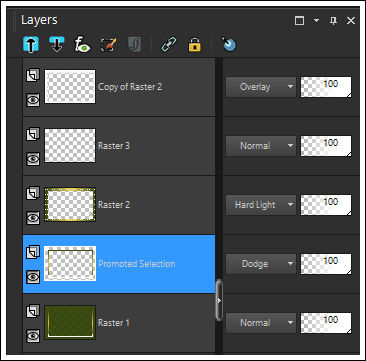Toggle the layer effects visibility icon

82,44
